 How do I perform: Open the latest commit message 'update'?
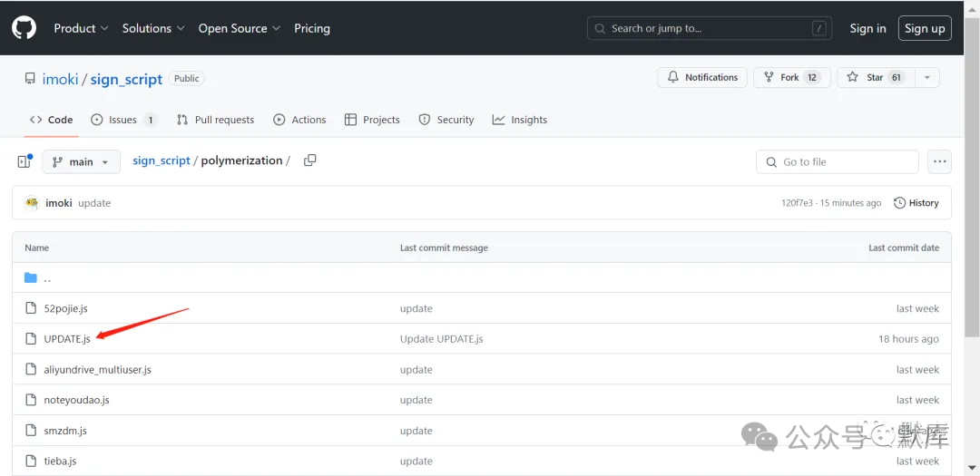pyautogui.click(x=94, y=203)
